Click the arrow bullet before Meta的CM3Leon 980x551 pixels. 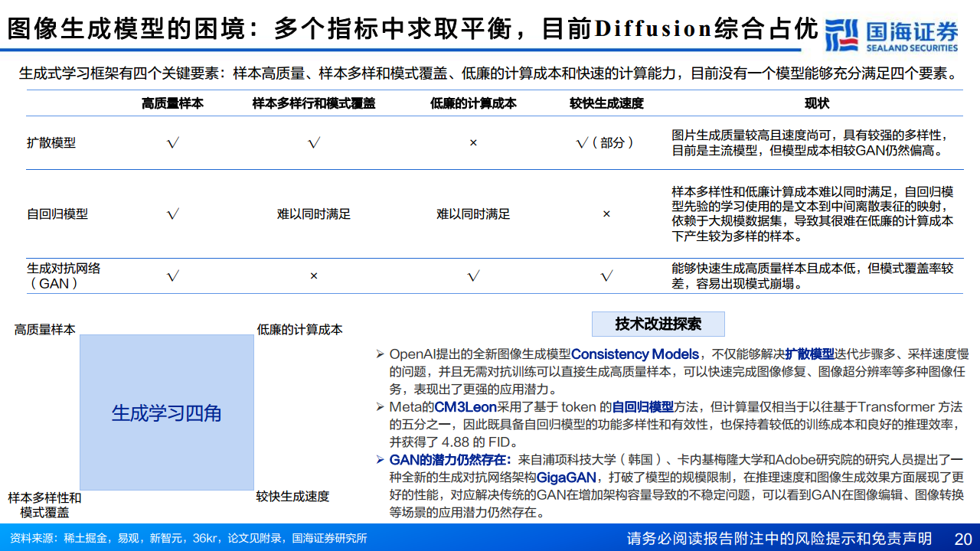pos(380,407)
